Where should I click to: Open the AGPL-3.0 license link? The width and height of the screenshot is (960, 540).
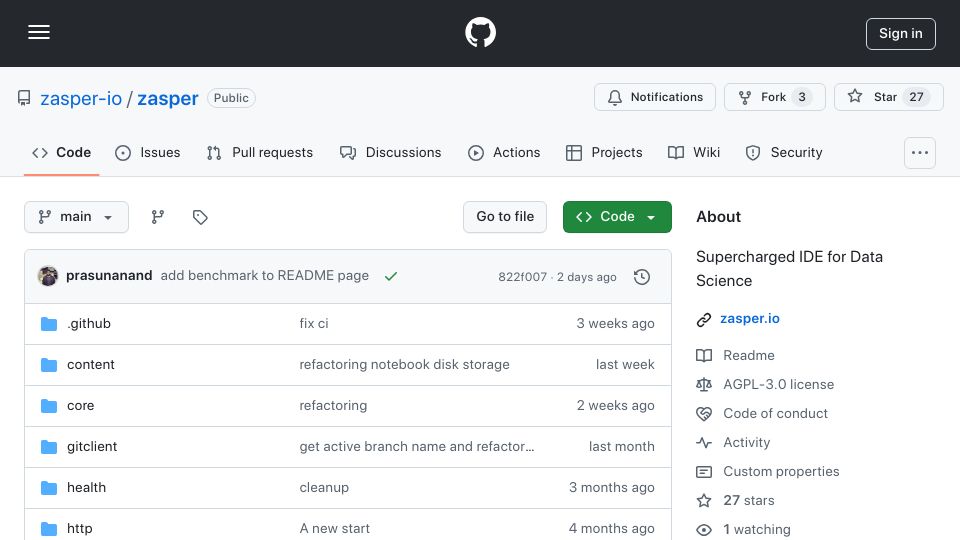778,384
